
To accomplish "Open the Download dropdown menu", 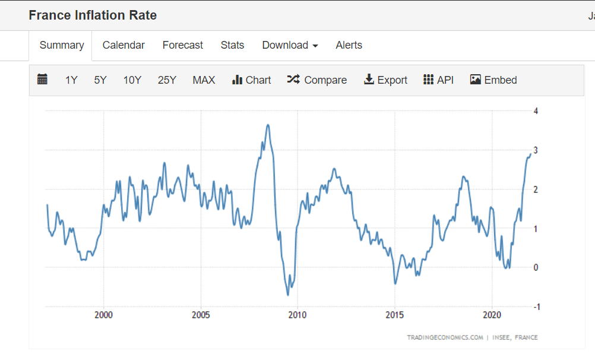I will tap(286, 45).
